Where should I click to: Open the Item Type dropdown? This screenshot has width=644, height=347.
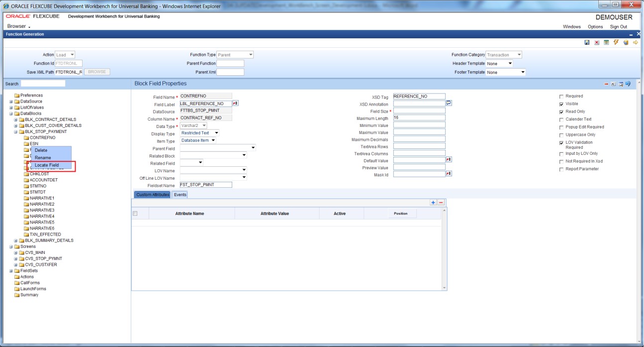click(x=198, y=141)
